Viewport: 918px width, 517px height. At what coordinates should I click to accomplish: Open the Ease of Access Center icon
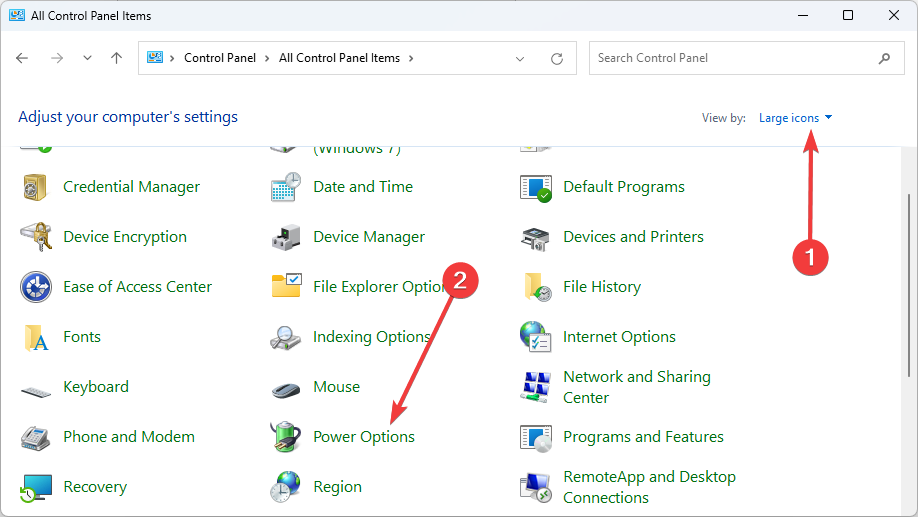point(36,287)
